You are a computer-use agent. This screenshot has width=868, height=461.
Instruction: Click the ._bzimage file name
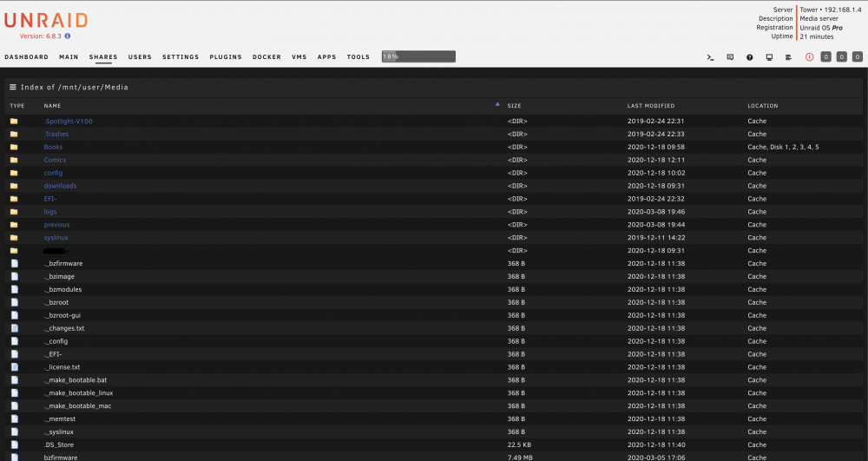[59, 277]
